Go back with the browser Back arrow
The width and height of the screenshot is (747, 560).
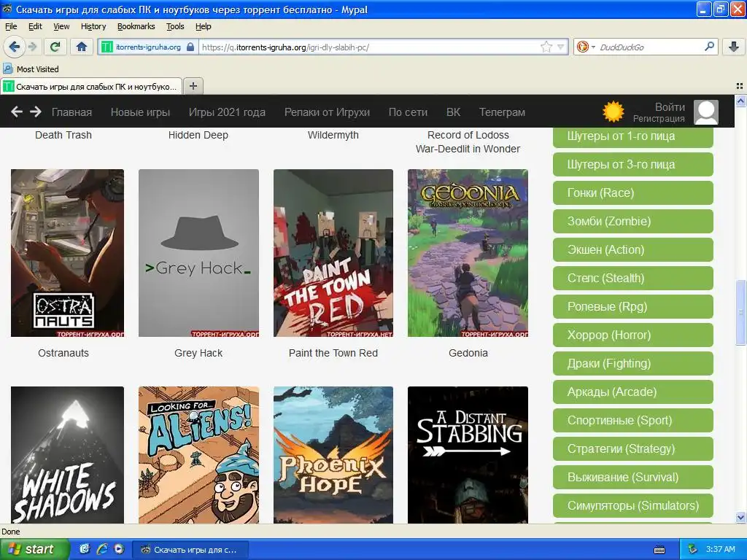[15, 47]
